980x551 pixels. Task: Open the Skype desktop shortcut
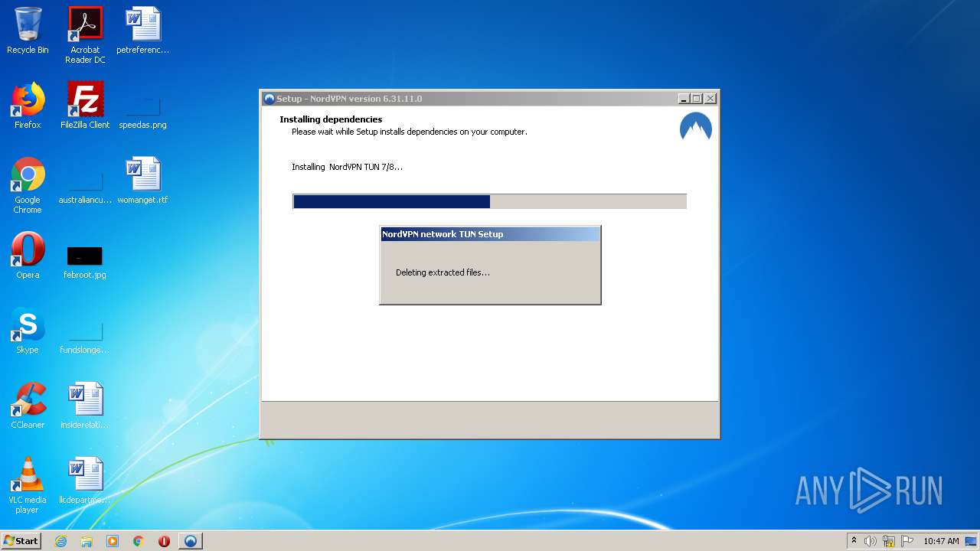point(28,331)
